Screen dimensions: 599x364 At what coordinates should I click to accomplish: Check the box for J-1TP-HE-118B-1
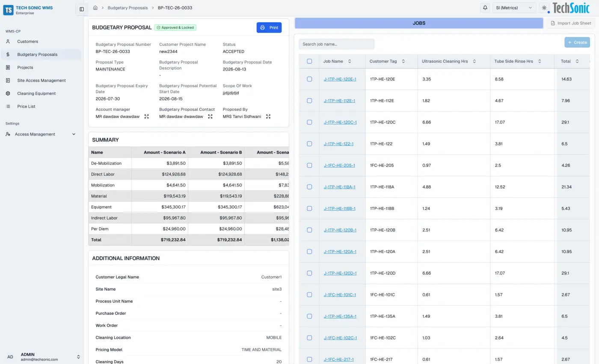tap(310, 208)
